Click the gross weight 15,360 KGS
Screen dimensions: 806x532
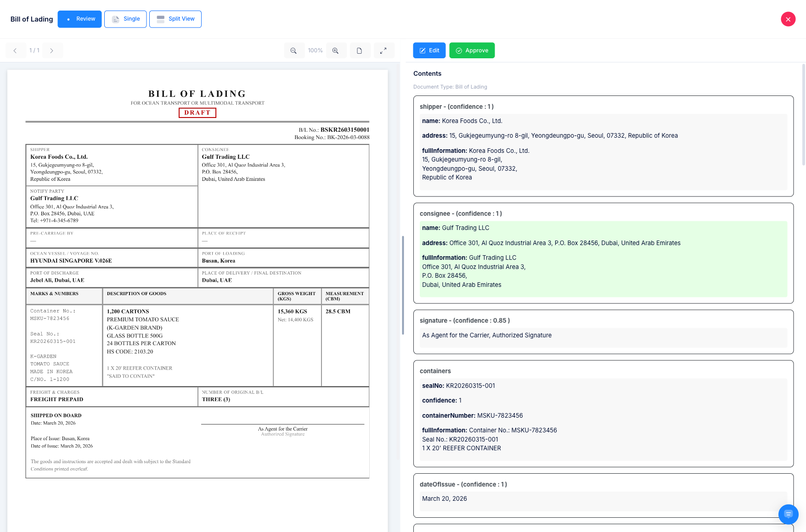click(293, 312)
